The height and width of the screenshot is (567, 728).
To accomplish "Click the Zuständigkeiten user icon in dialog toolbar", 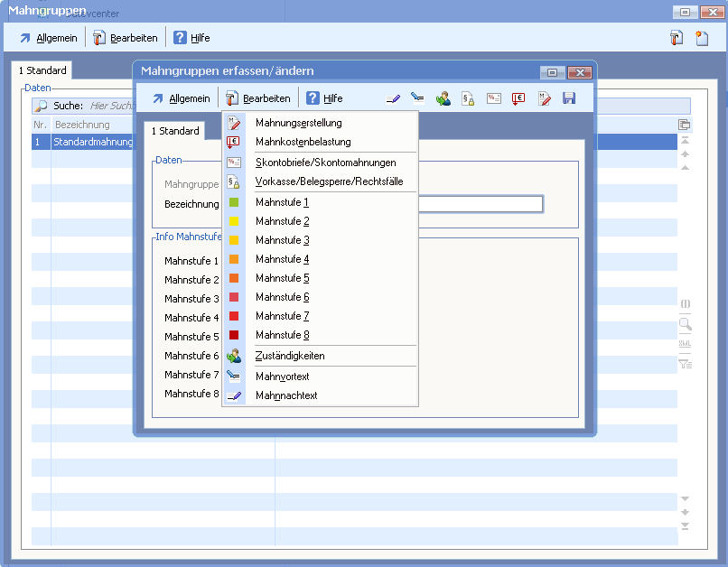I will pyautogui.click(x=443, y=98).
